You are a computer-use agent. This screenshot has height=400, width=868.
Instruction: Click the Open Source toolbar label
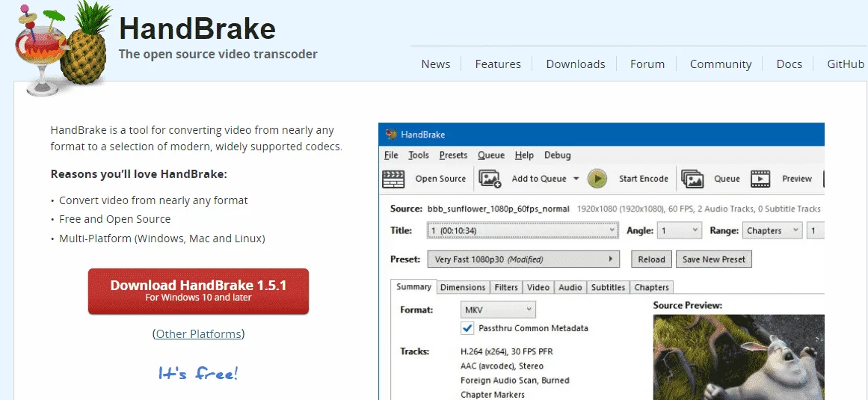[x=440, y=179]
